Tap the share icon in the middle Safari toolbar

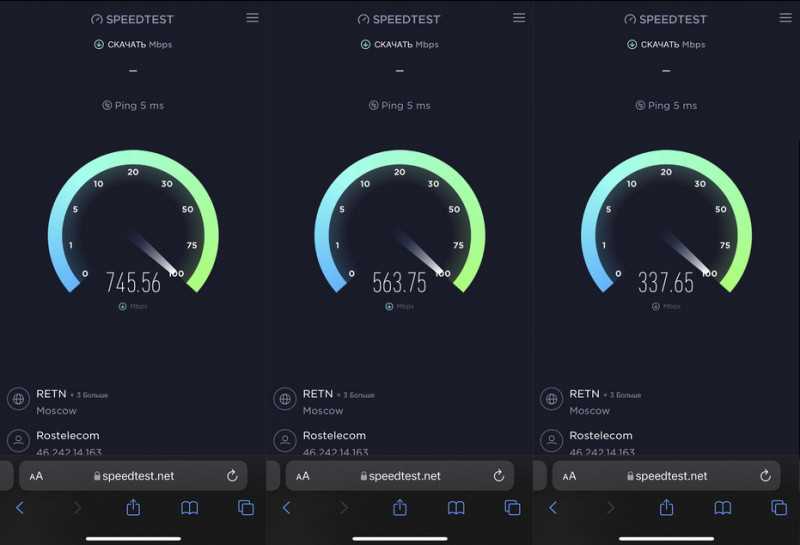(400, 507)
